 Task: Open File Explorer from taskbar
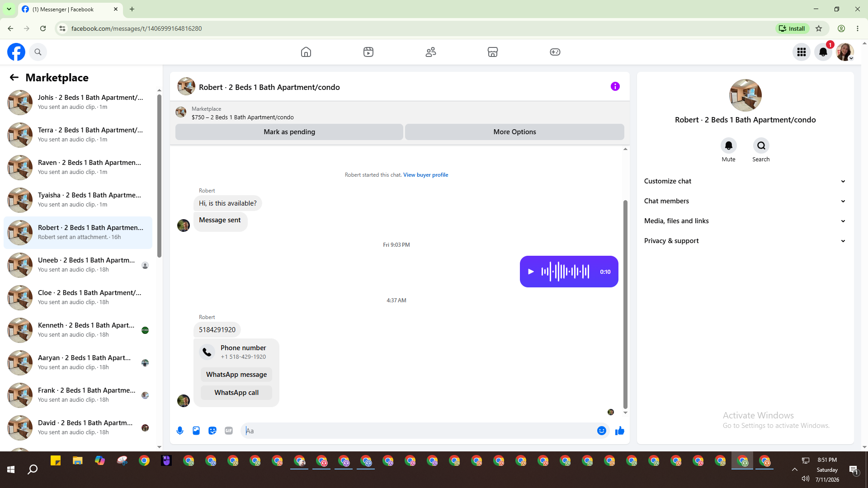78,461
